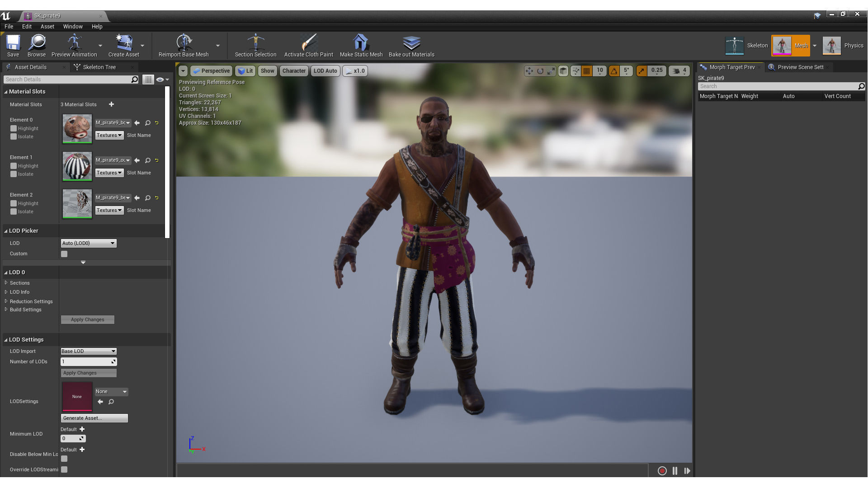Enable Highlight for Element 0
This screenshot has height=488, width=868.
(14, 128)
